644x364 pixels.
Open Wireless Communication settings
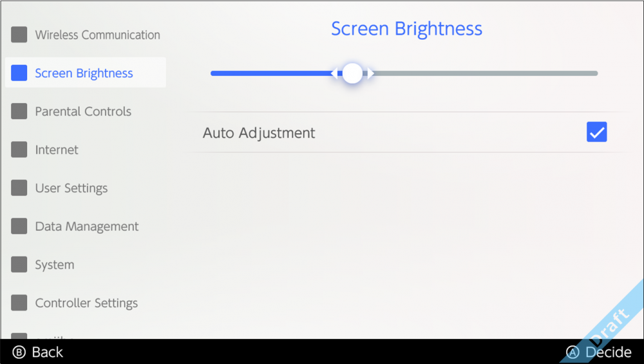click(x=97, y=35)
